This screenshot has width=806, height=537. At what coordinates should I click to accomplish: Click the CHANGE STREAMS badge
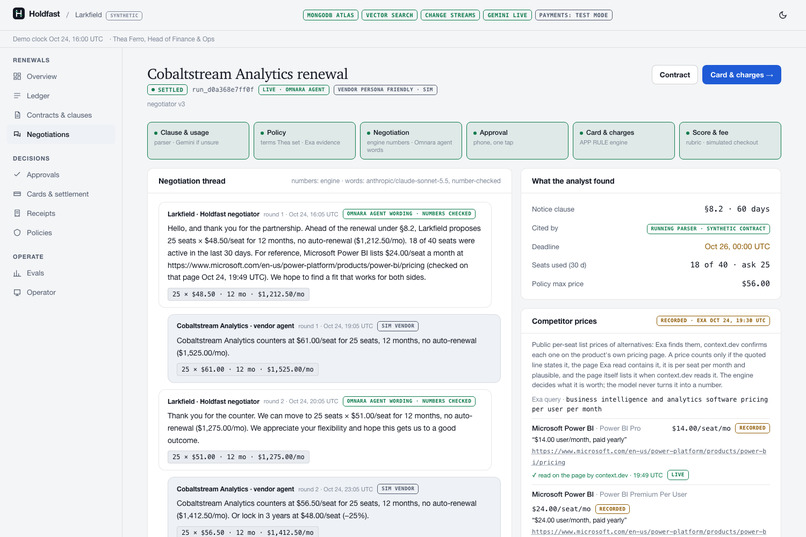[450, 15]
